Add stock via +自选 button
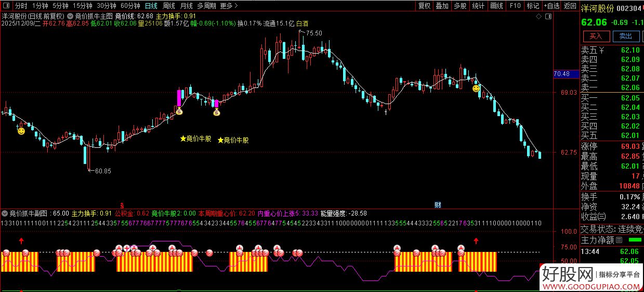The image size is (644, 292). [x=551, y=6]
